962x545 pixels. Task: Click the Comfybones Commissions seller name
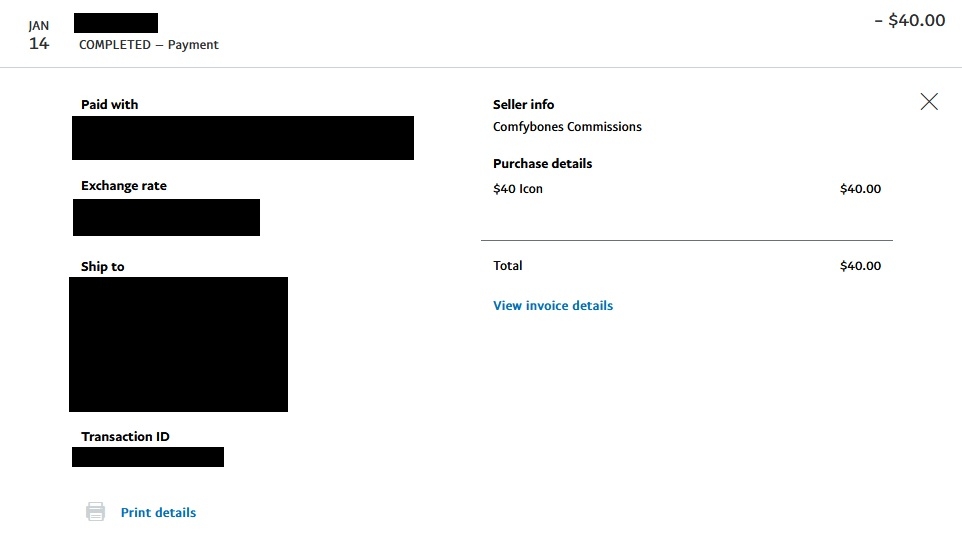(567, 127)
